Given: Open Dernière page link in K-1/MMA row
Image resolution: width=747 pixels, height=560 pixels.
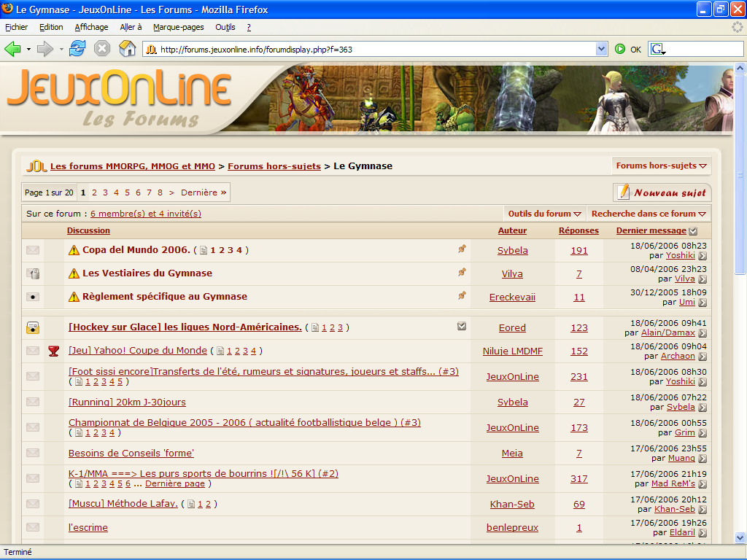Looking at the screenshot, I should (175, 484).
